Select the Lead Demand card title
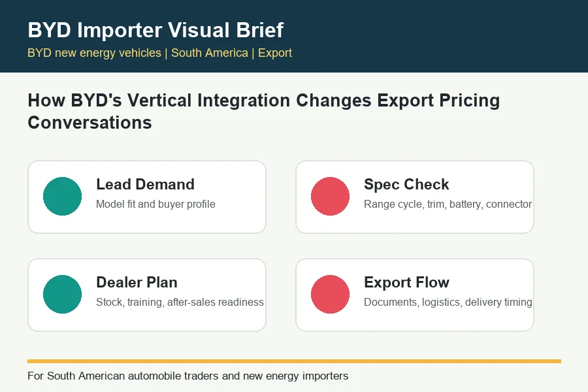The width and height of the screenshot is (588, 392). pyautogui.click(x=145, y=184)
